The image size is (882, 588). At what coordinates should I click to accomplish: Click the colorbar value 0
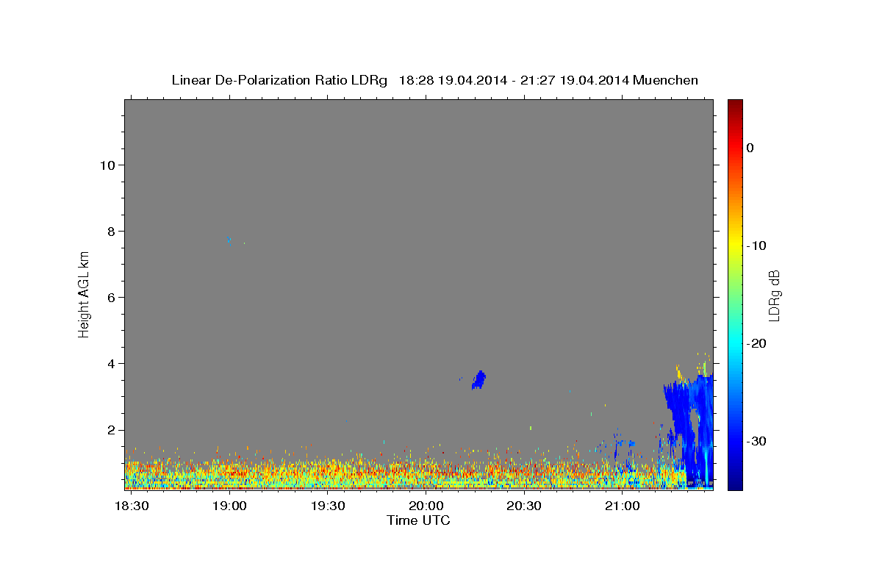[x=750, y=148]
